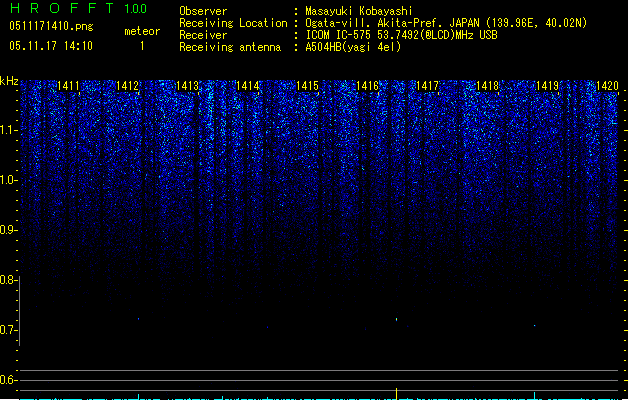Click the 0.9 kHz frequency axis label
Screen dimensions: 629x400
coord(8,230)
